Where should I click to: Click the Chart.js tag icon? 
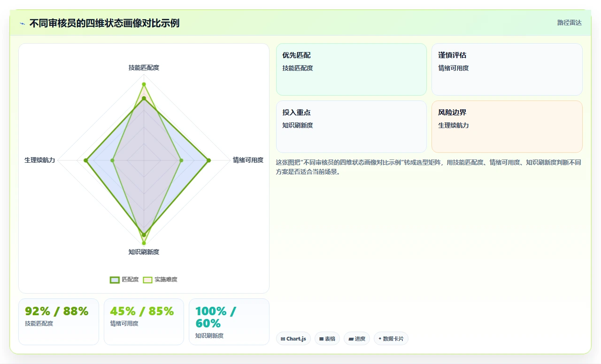(283, 339)
